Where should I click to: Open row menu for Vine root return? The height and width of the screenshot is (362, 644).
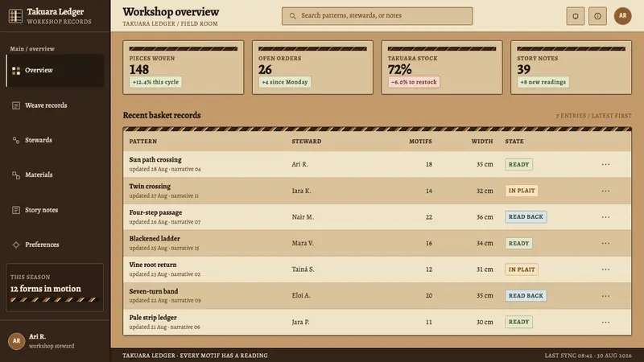[x=606, y=269]
